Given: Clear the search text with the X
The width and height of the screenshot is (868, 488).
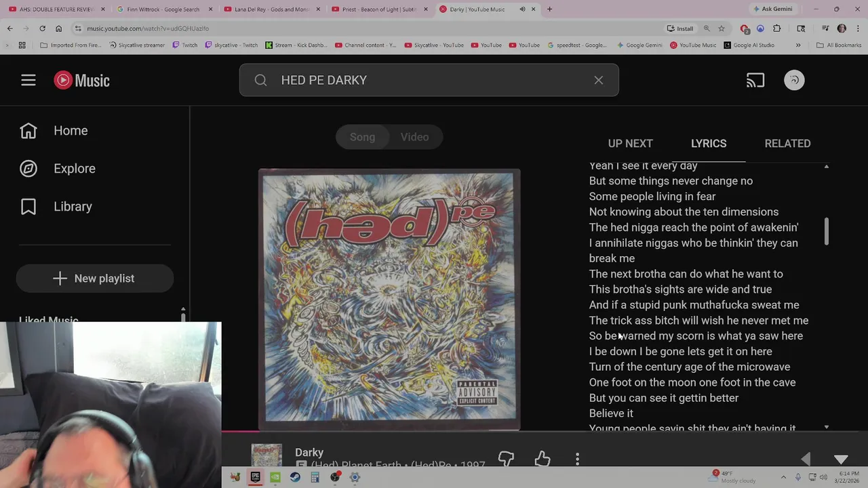Looking at the screenshot, I should click(x=598, y=80).
